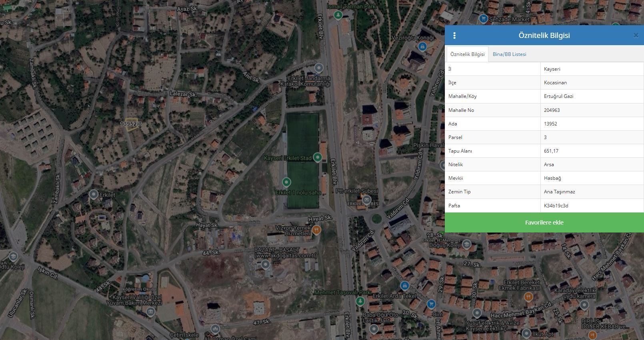Screen dimensions: 644x340
Task: Switch to the Bina/BB Listesi tab
Action: (509, 54)
